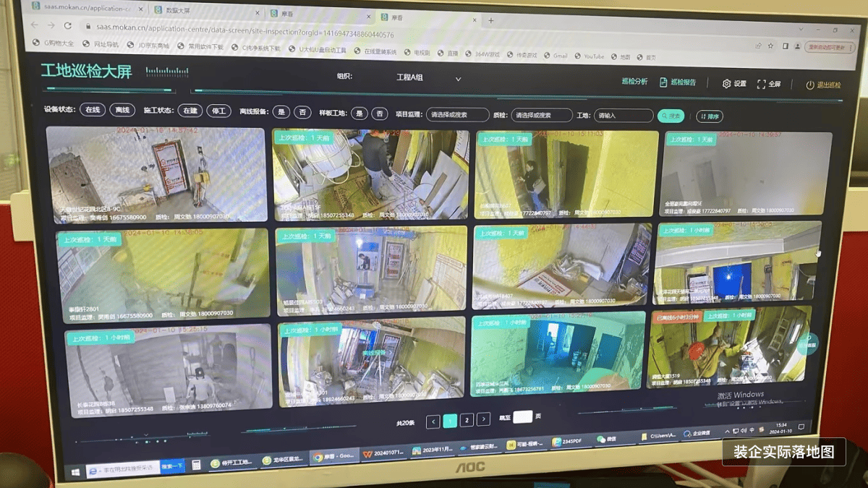
Task: Open the Windows Start menu
Action: click(75, 473)
